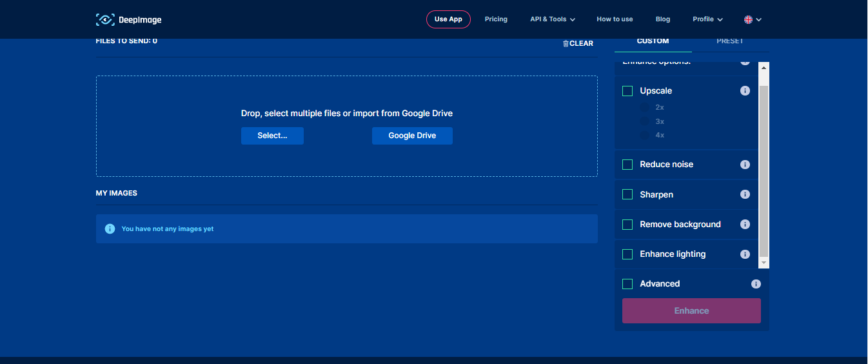Show info for Sharpen option

(x=745, y=194)
